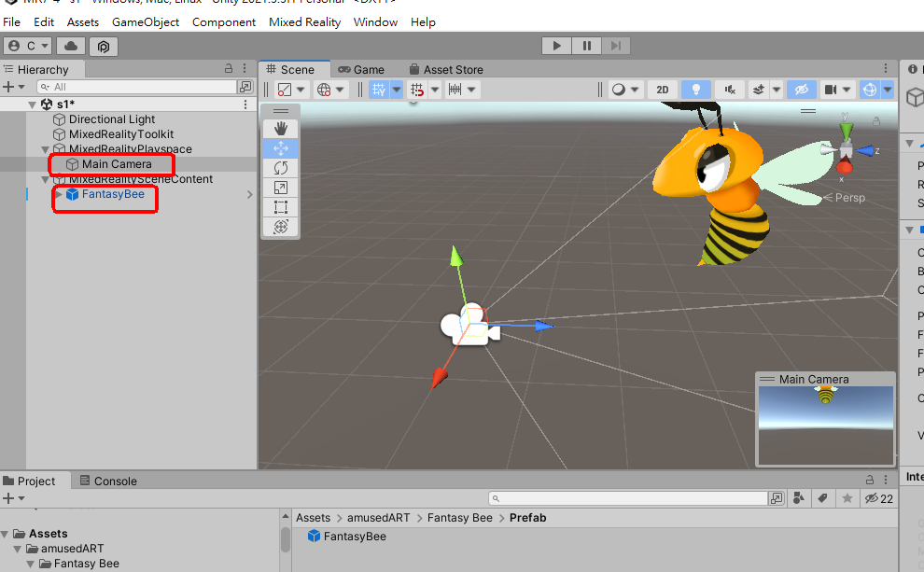Click the Prefab breadcrumb
This screenshot has height=572, width=924.
pyautogui.click(x=527, y=517)
